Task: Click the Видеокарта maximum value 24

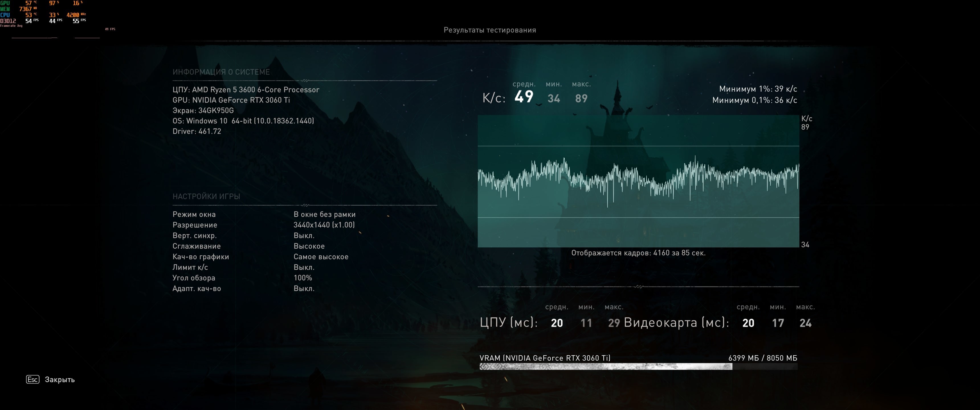Action: pos(805,323)
